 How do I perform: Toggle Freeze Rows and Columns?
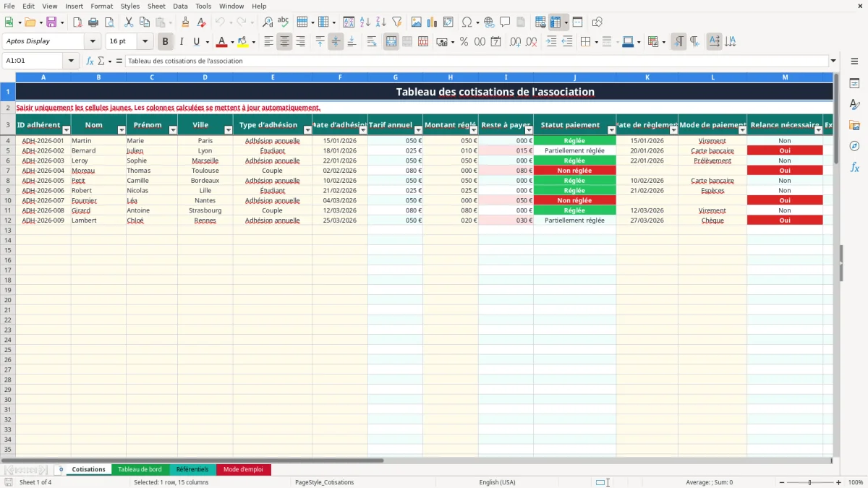pos(555,22)
